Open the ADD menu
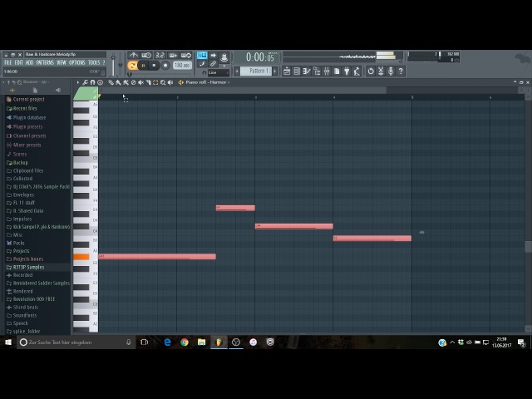This screenshot has height=399, width=532. pos(30,62)
